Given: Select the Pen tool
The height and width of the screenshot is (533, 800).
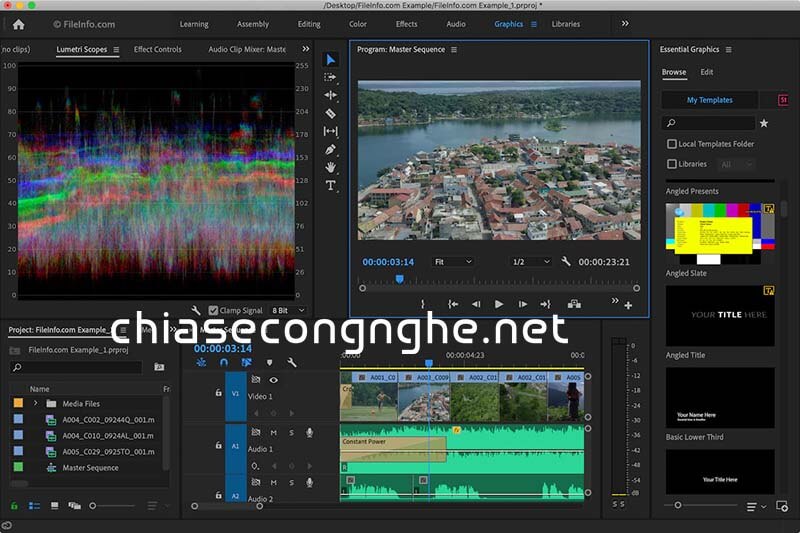Looking at the screenshot, I should (x=331, y=149).
